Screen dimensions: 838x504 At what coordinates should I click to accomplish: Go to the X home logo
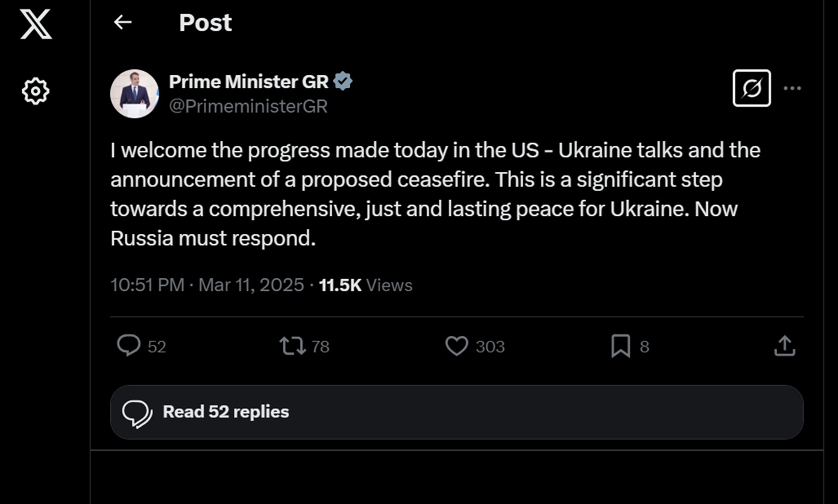pyautogui.click(x=36, y=25)
